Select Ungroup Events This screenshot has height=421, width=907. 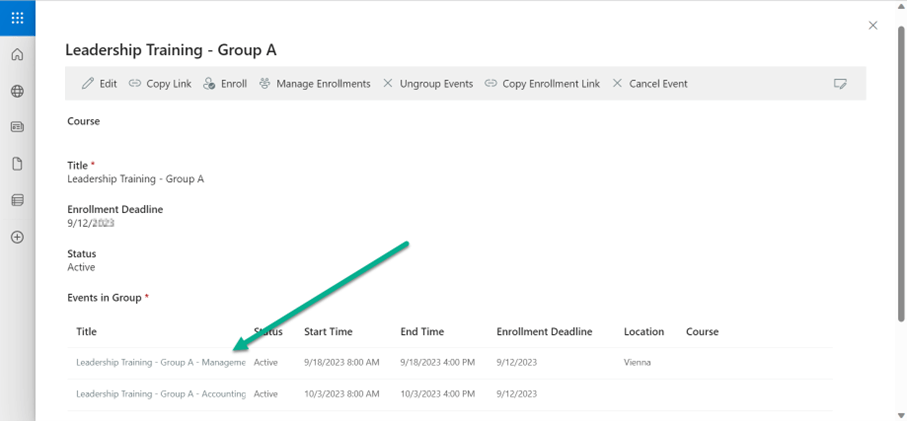click(428, 84)
